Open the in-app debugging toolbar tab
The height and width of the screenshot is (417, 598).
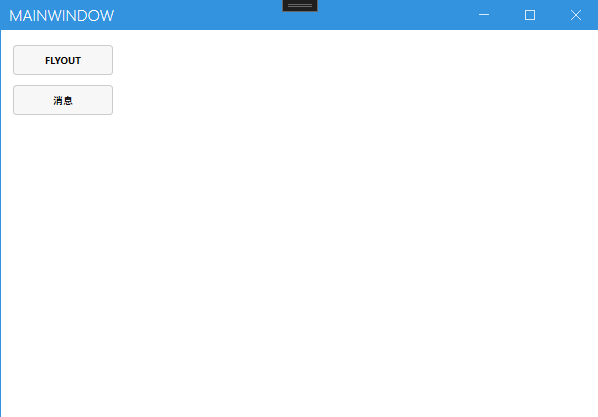(x=300, y=6)
